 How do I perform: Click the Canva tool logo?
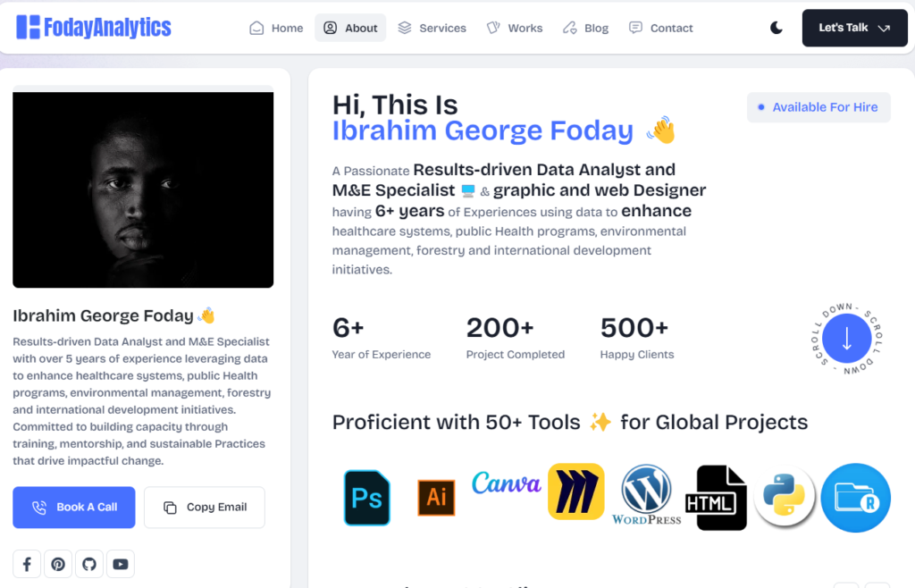(x=506, y=484)
